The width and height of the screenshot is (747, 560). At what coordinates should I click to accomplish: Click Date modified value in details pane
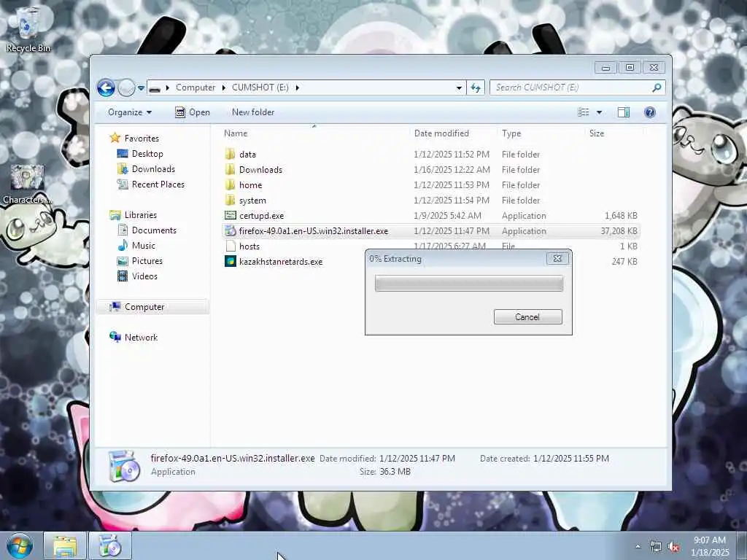tap(417, 459)
